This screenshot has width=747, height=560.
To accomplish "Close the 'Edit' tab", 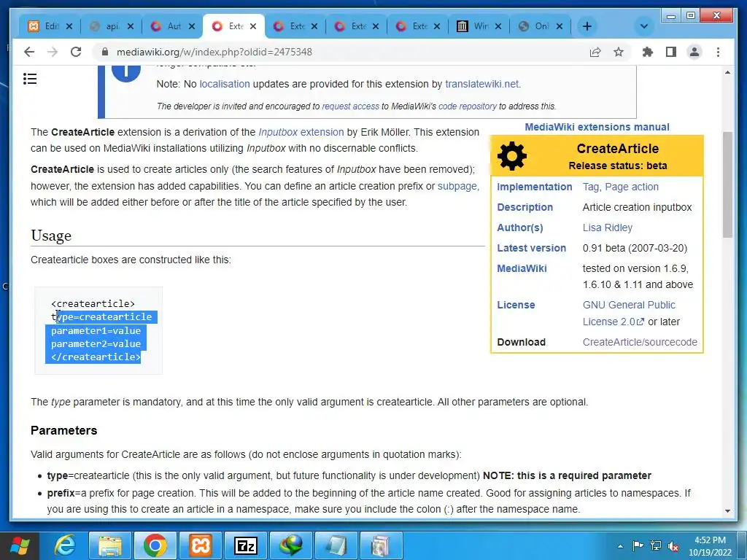I will coord(69,26).
